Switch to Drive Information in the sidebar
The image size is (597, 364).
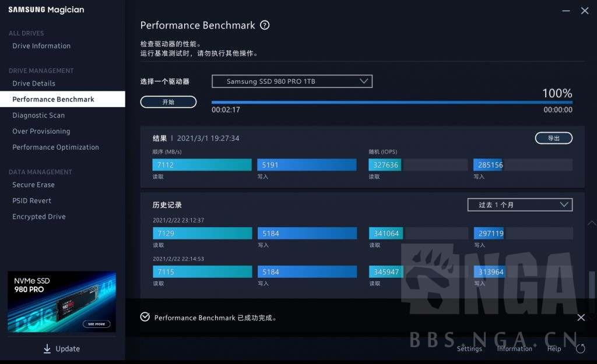[41, 46]
